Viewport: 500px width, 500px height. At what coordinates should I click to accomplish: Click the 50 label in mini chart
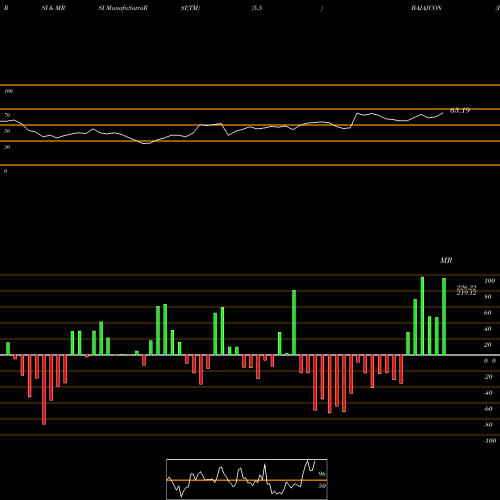coord(322,486)
